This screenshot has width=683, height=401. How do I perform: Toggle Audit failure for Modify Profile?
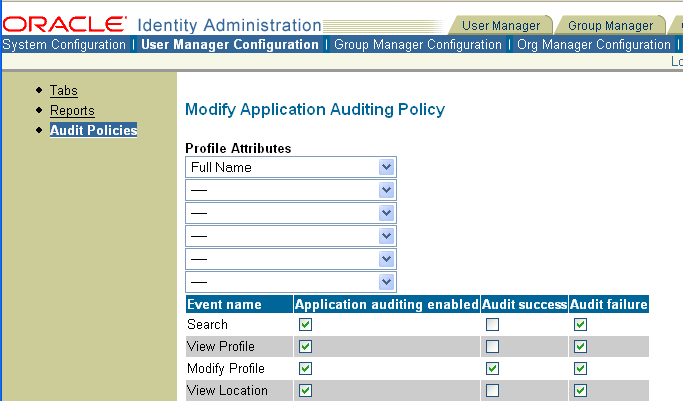580,369
